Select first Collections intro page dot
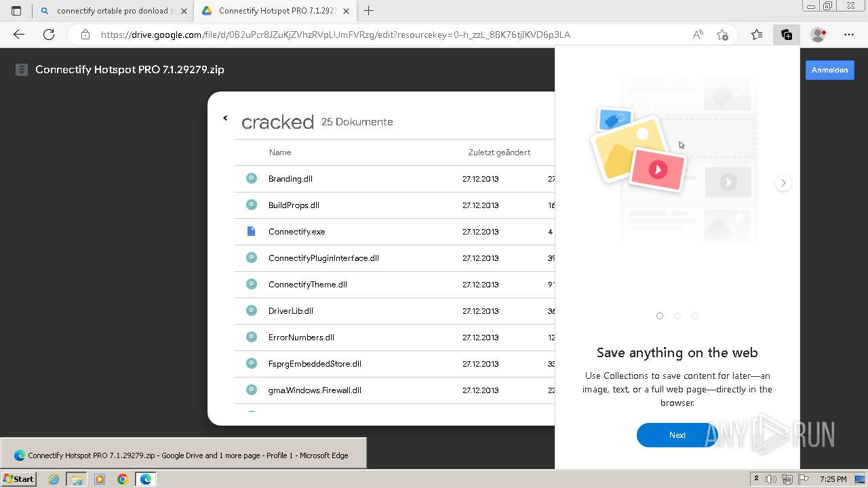This screenshot has height=488, width=868. [660, 316]
